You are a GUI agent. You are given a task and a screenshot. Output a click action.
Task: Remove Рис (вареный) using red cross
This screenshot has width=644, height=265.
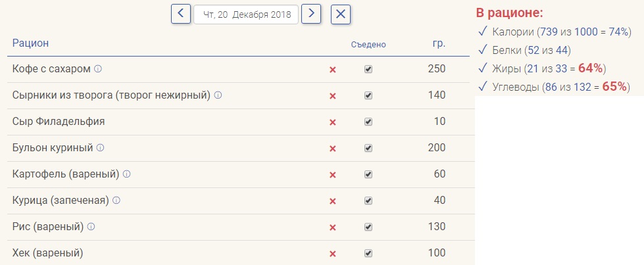point(333,228)
